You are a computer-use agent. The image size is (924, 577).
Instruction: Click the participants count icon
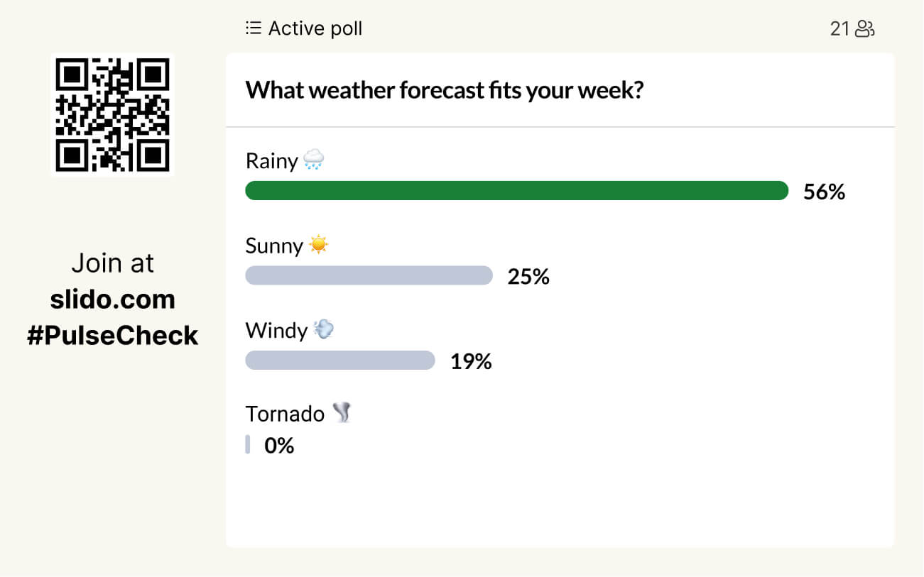[x=864, y=28]
